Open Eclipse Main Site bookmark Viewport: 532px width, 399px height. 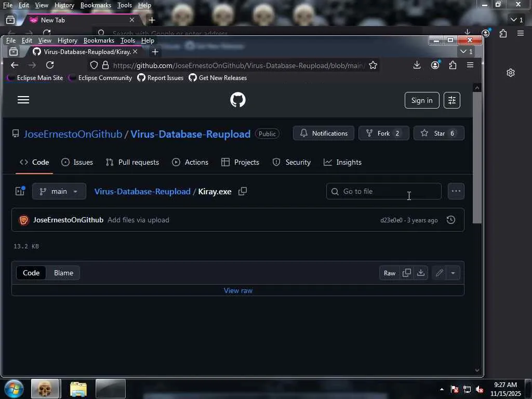(35, 78)
